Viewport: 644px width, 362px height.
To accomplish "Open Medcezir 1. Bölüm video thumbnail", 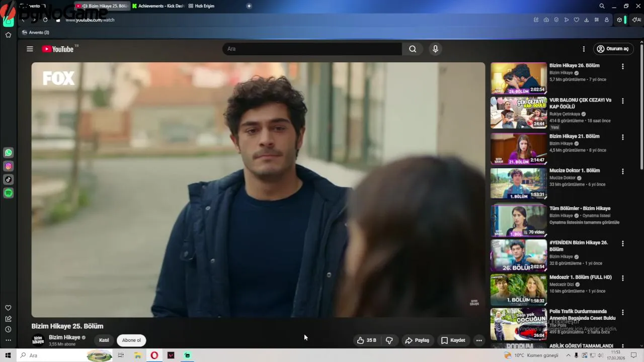I will [518, 290].
